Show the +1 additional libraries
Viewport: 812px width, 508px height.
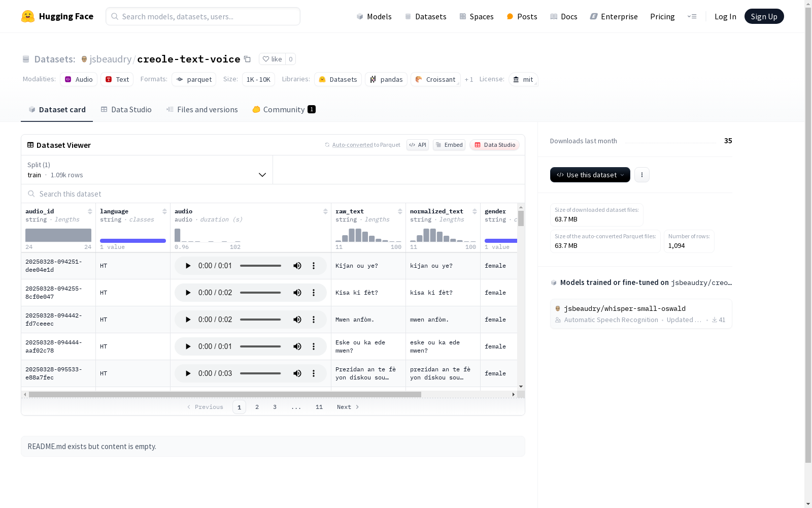pyautogui.click(x=469, y=79)
